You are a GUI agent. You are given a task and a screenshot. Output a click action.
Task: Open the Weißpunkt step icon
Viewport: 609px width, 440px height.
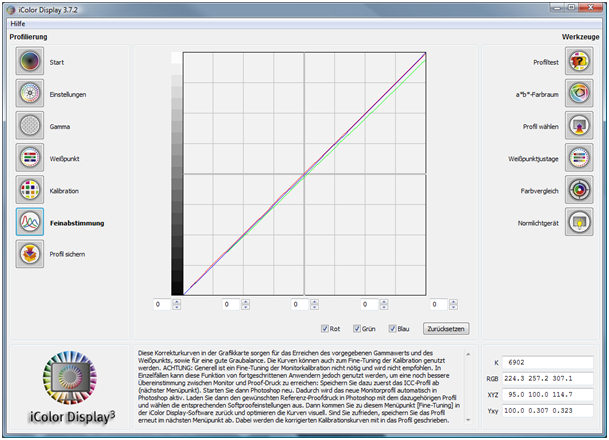tap(31, 158)
